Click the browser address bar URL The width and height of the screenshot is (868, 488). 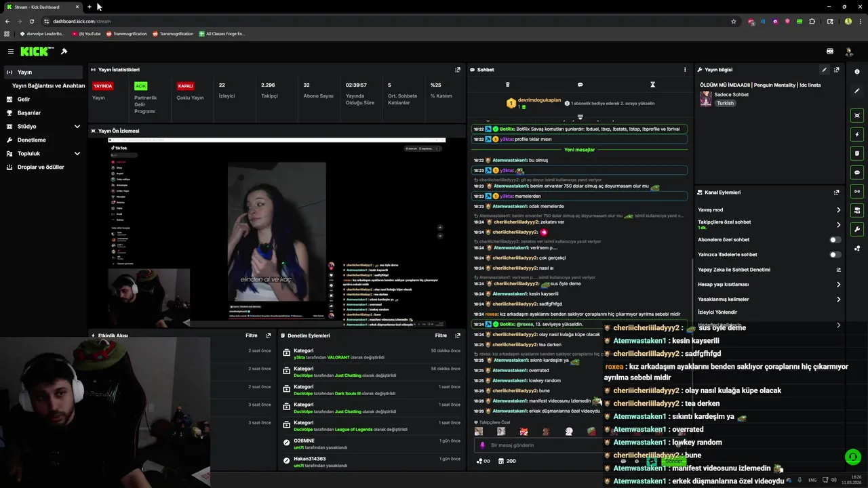(x=81, y=21)
